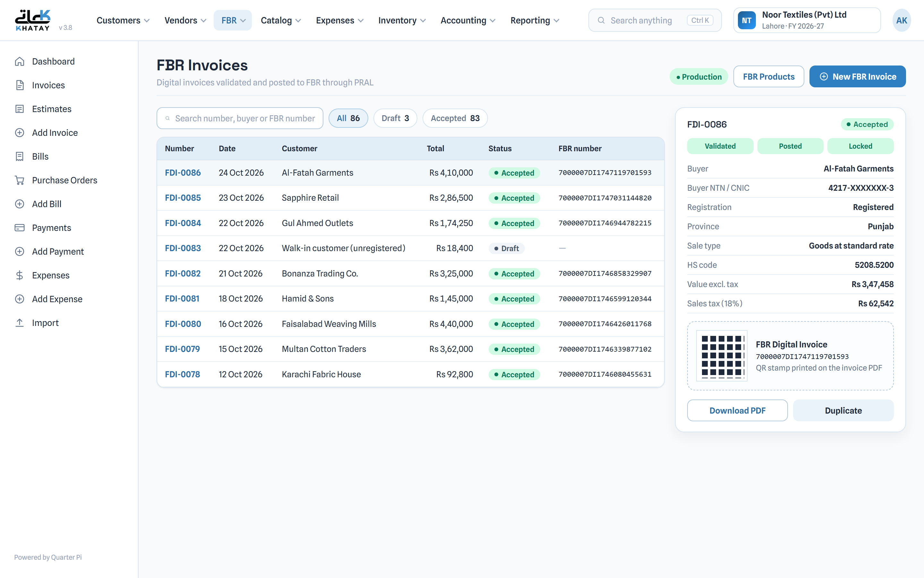Focus the invoice search number field
Screen dimensions: 924x578
click(x=240, y=118)
